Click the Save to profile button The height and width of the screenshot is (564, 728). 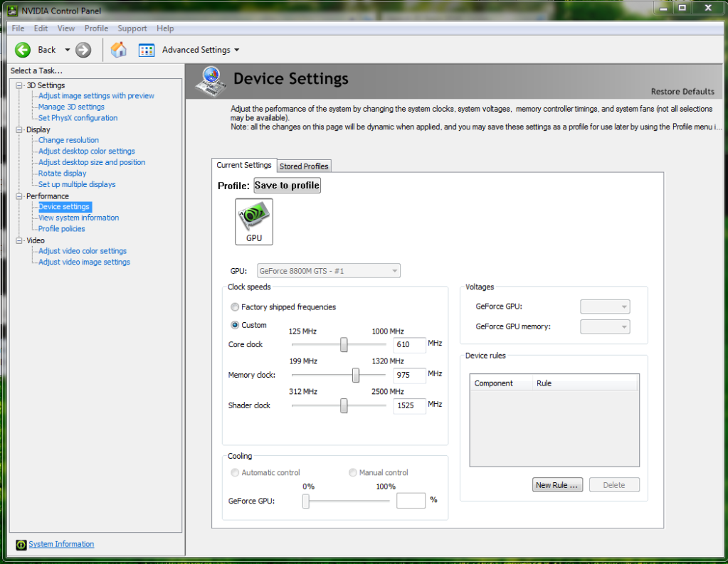(x=287, y=185)
